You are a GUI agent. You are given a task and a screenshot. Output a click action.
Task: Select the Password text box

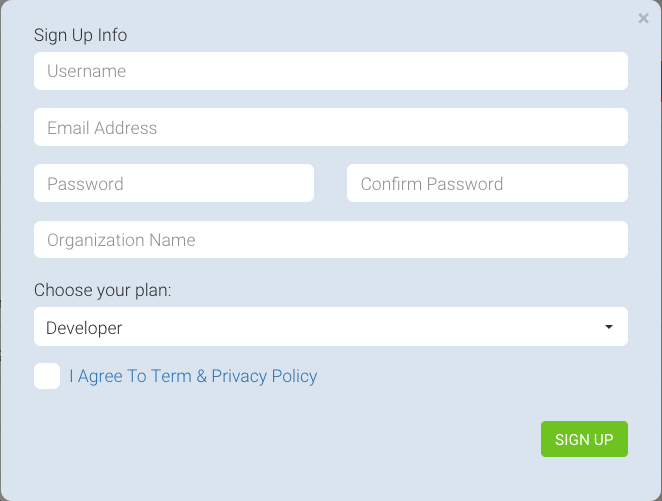174,183
